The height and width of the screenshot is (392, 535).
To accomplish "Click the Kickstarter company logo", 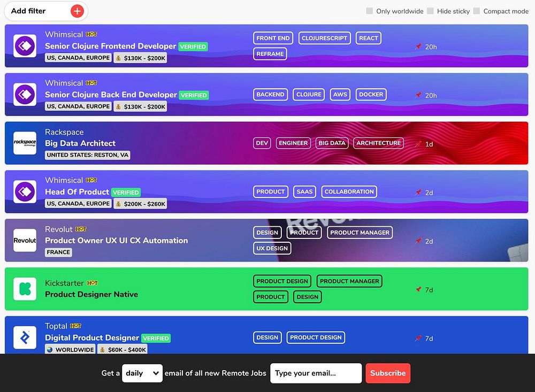I will click(25, 289).
